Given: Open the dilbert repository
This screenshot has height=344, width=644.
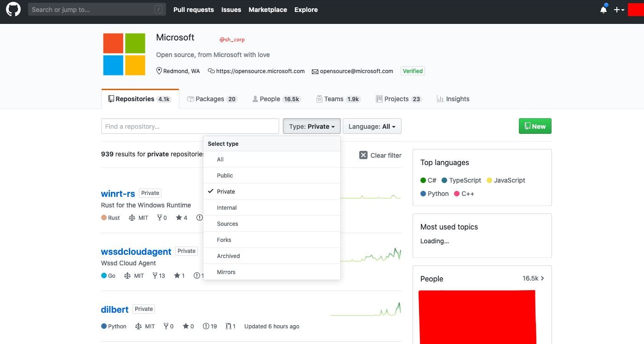Looking at the screenshot, I should click(x=115, y=309).
